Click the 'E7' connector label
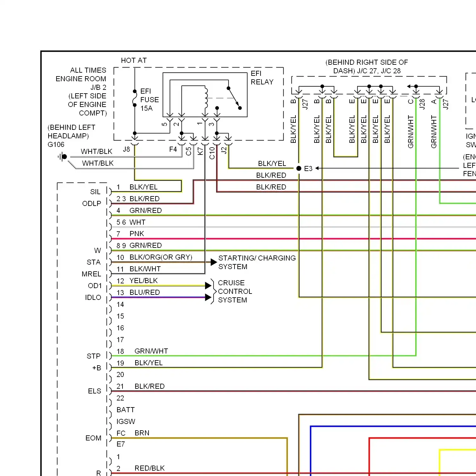The image size is (476, 476). pos(121,444)
